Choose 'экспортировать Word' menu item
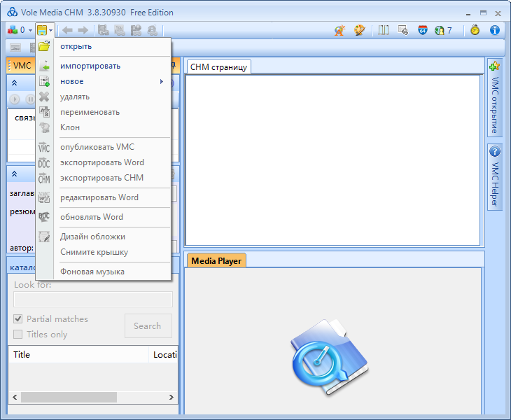This screenshot has width=511, height=420. [x=104, y=162]
